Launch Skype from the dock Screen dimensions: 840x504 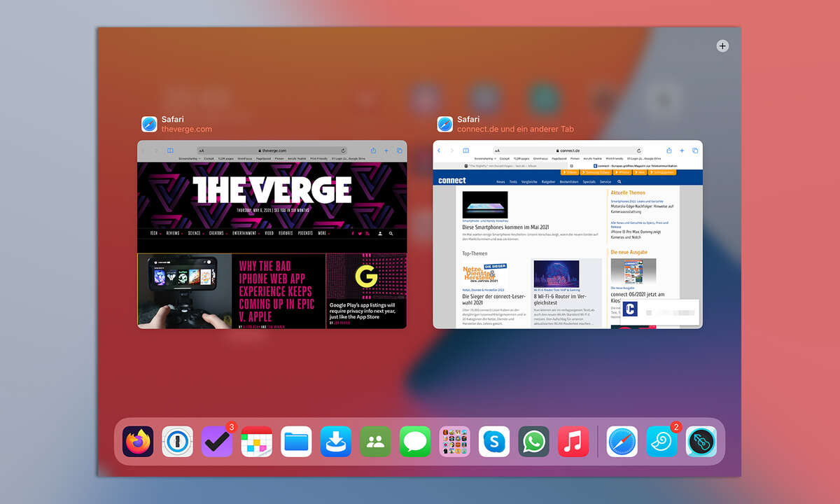(x=494, y=442)
